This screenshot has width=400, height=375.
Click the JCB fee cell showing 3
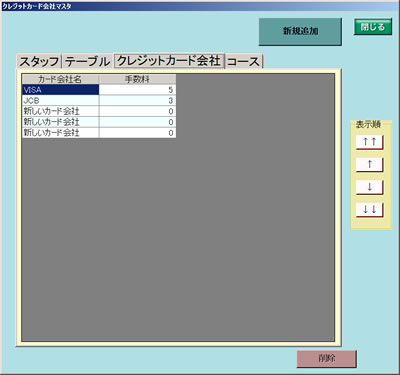click(x=137, y=100)
